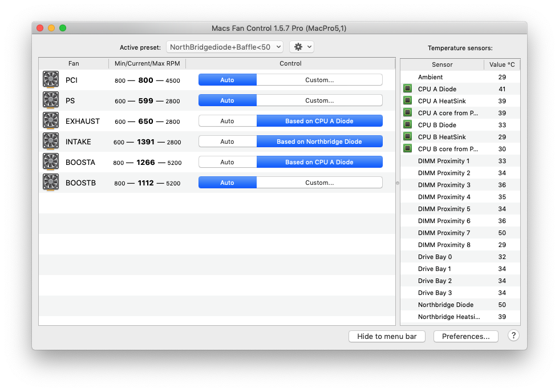Click the Min/Current/Max RPM column header
Viewport: 559px width, 392px height.
(147, 63)
